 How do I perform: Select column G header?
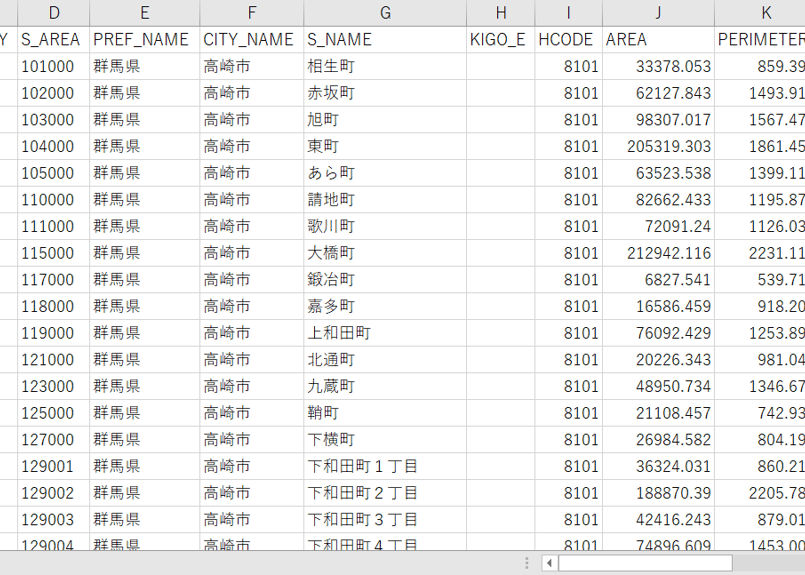point(385,13)
